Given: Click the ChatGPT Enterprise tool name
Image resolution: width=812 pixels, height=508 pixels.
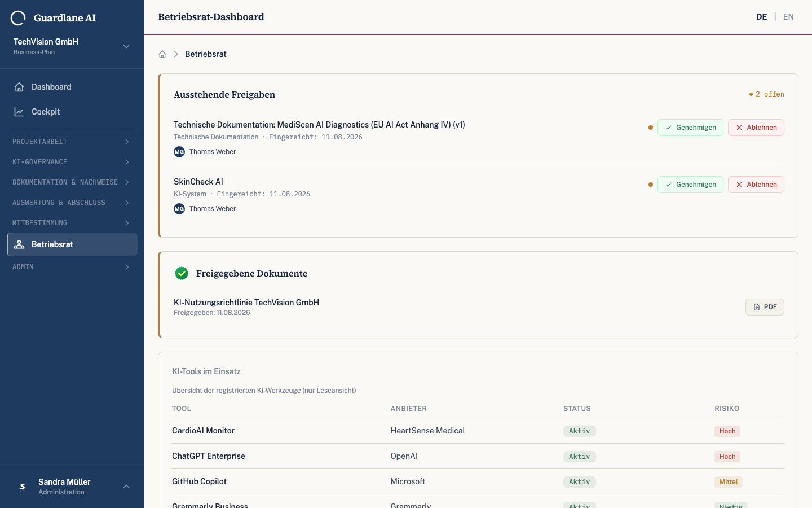Looking at the screenshot, I should tap(209, 456).
